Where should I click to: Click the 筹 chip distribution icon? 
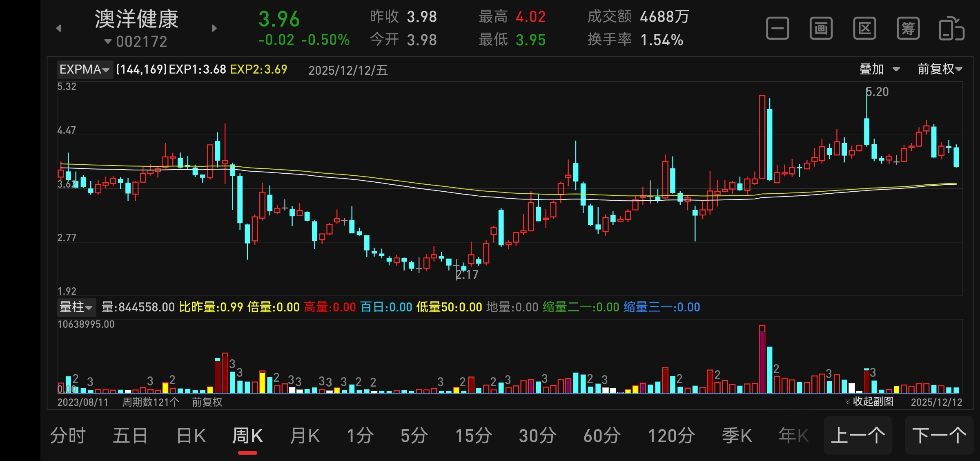click(908, 29)
